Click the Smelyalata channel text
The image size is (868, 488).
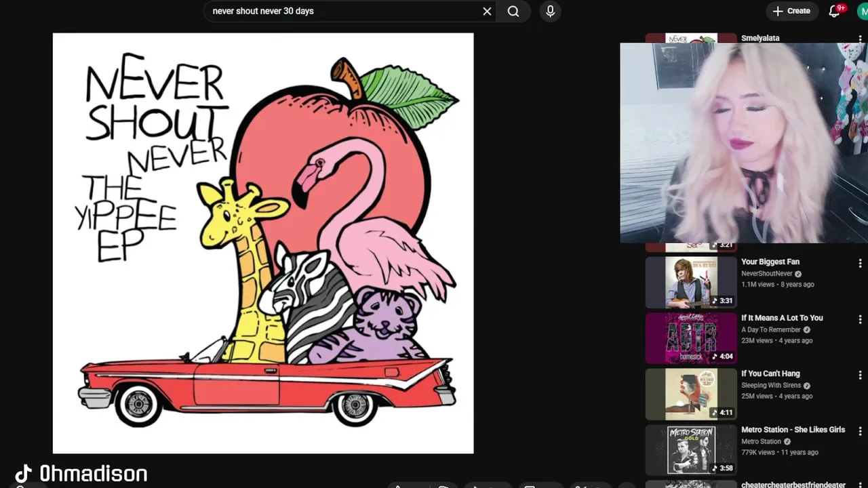click(x=760, y=38)
